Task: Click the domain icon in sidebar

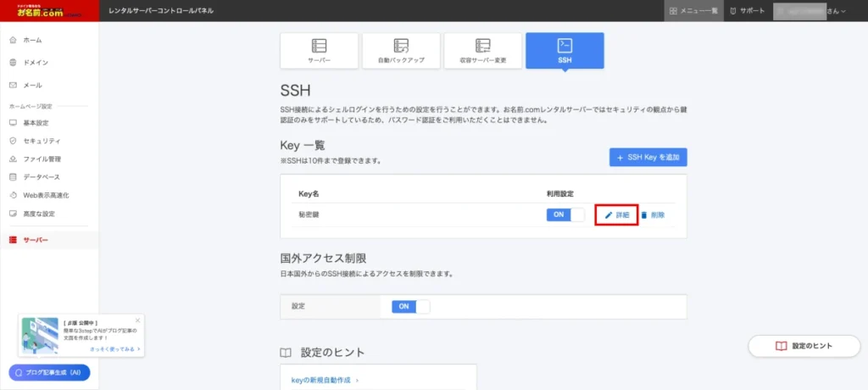Action: pos(13,63)
